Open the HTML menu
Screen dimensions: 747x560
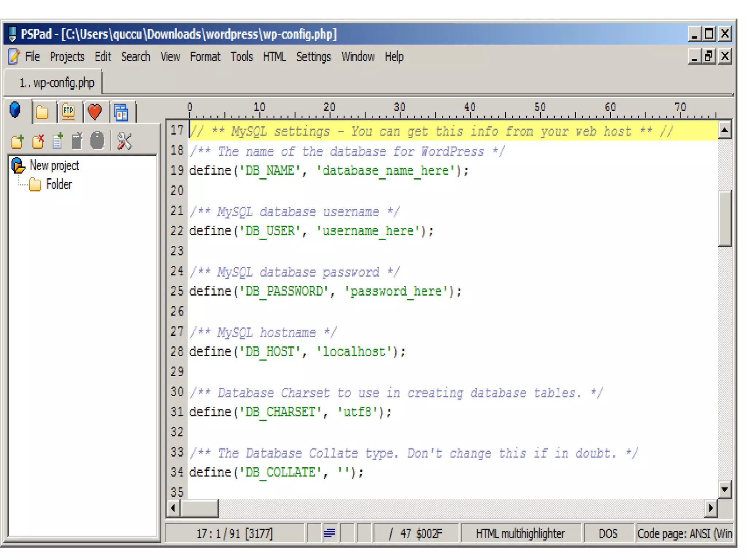274,57
